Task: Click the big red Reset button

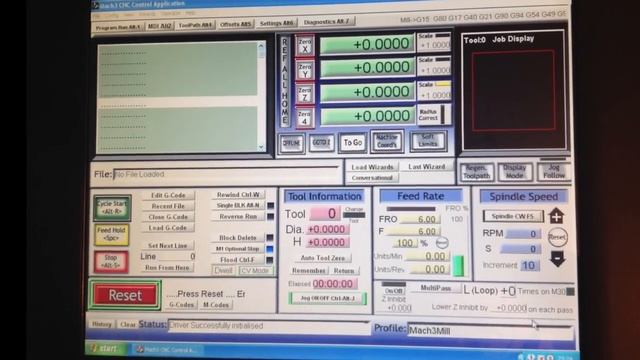Action: pos(125,295)
